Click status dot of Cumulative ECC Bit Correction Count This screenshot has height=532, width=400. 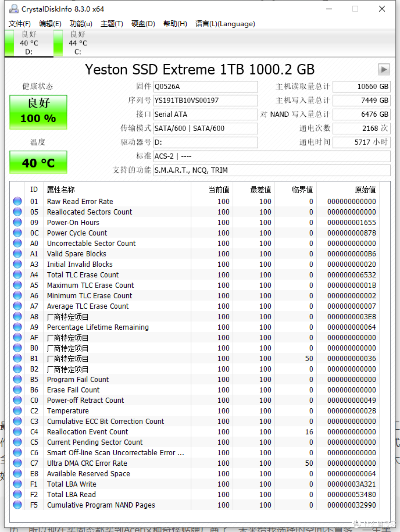coord(17,421)
